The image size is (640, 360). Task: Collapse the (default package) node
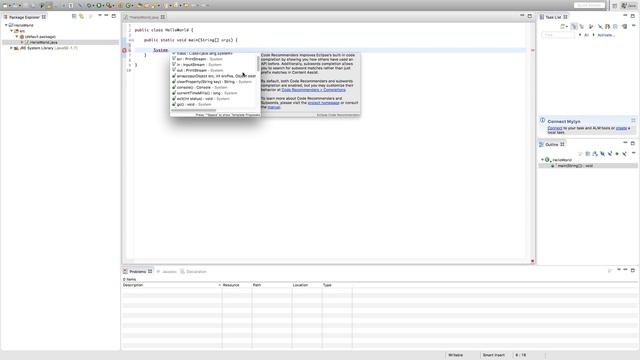(17, 37)
